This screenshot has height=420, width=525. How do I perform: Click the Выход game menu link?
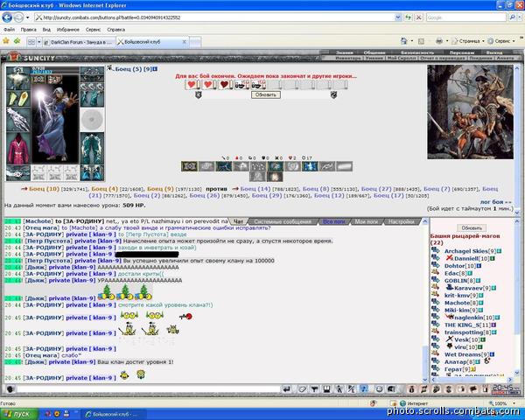pyautogui.click(x=494, y=52)
